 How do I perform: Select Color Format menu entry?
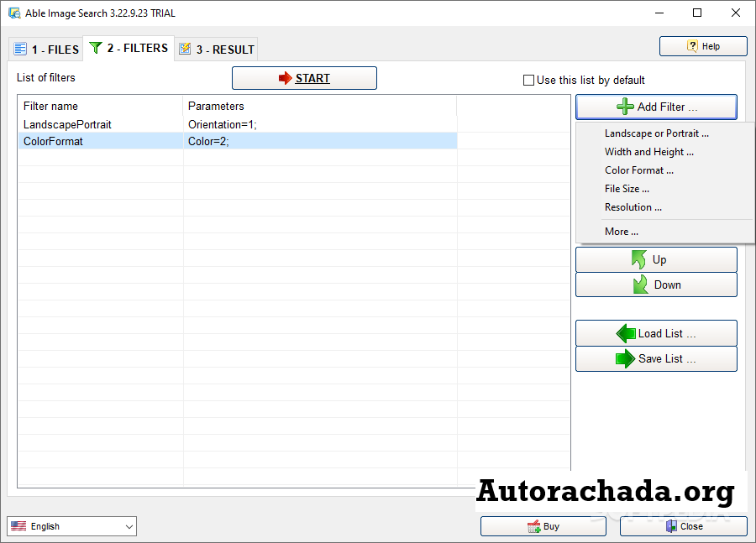point(639,170)
